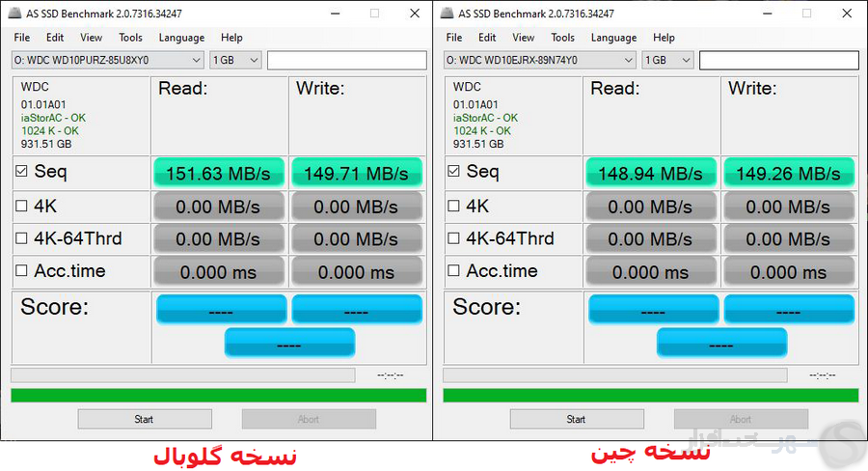The height and width of the screenshot is (471, 868).
Task: Uncheck Seq test in right window
Action: click(453, 171)
